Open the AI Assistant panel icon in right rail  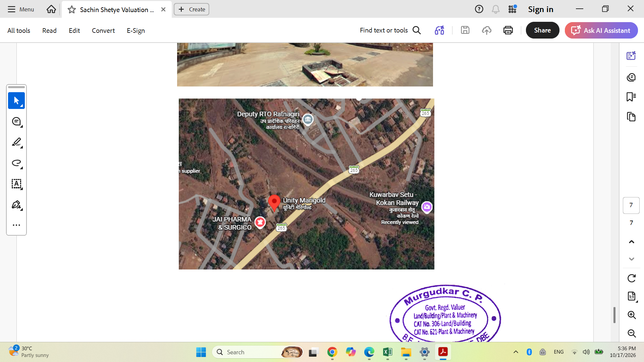[631, 56]
